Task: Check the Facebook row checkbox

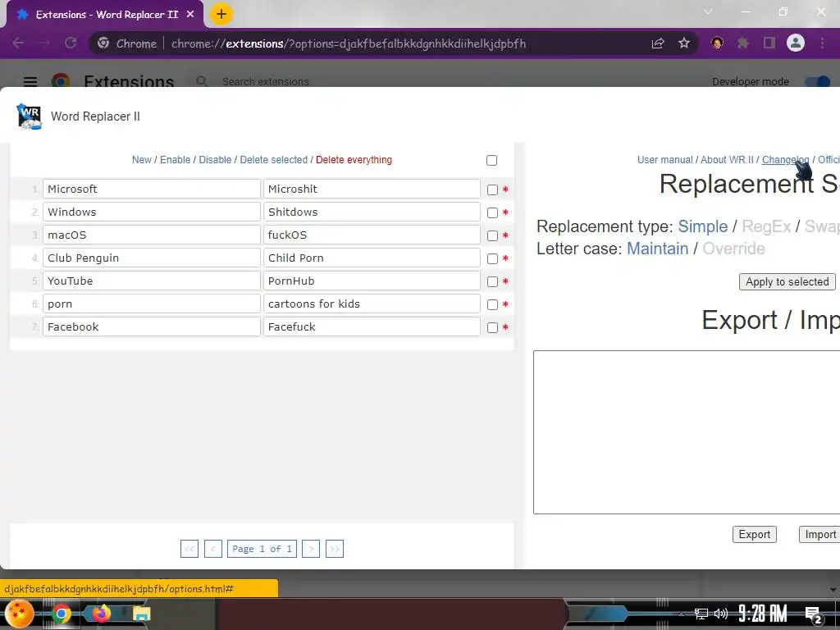Action: [492, 328]
